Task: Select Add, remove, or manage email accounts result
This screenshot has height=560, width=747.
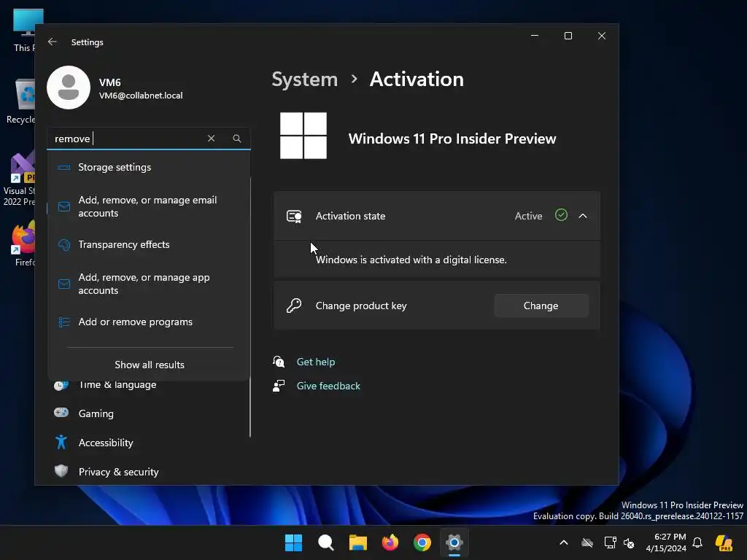Action: tap(149, 206)
